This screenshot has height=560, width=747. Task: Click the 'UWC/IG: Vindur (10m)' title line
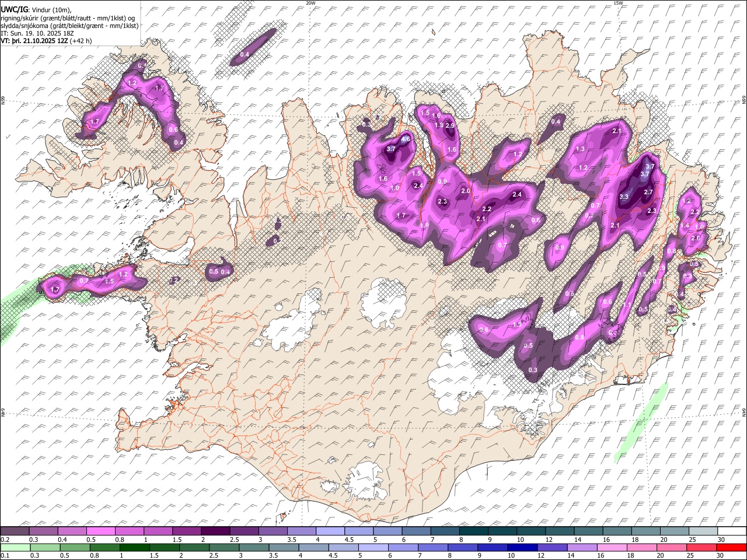(x=36, y=9)
